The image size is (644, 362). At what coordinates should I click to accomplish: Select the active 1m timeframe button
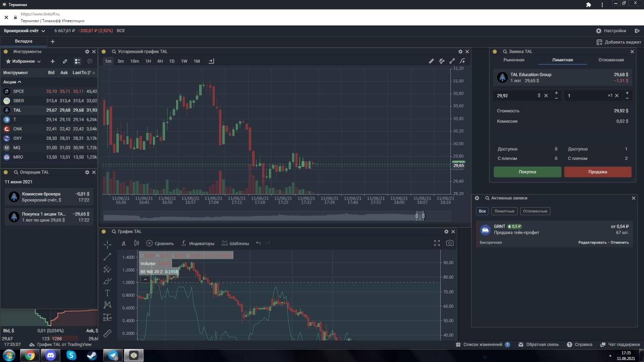click(x=108, y=61)
